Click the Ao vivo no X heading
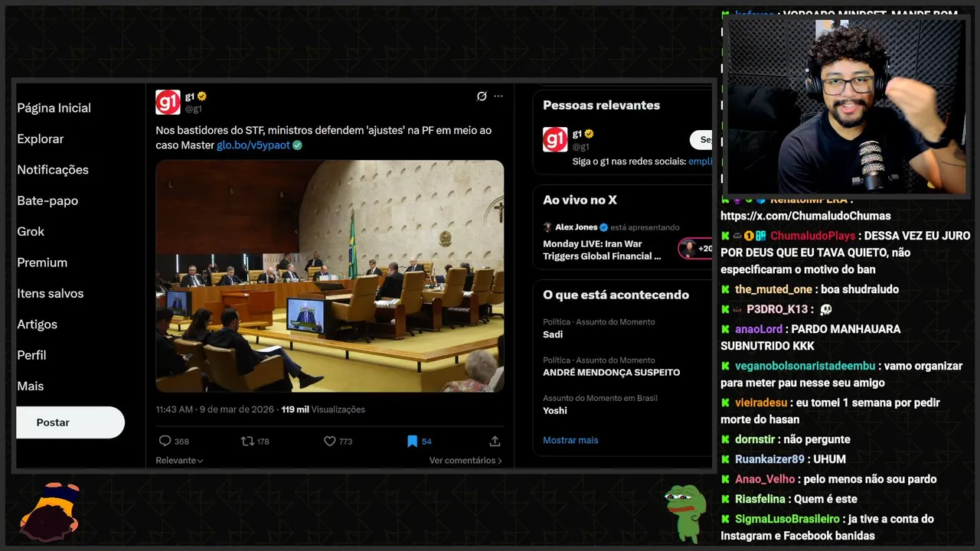The width and height of the screenshot is (980, 551). tap(580, 201)
